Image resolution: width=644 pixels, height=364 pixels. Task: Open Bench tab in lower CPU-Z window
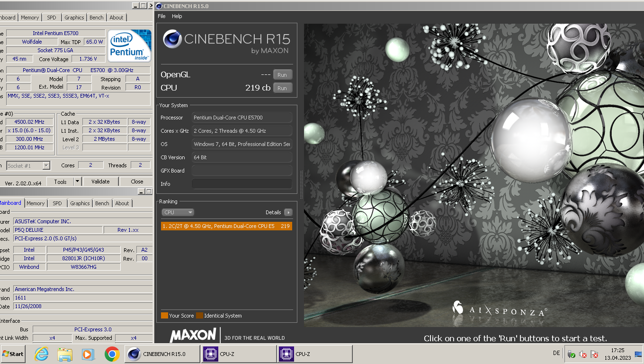(102, 203)
